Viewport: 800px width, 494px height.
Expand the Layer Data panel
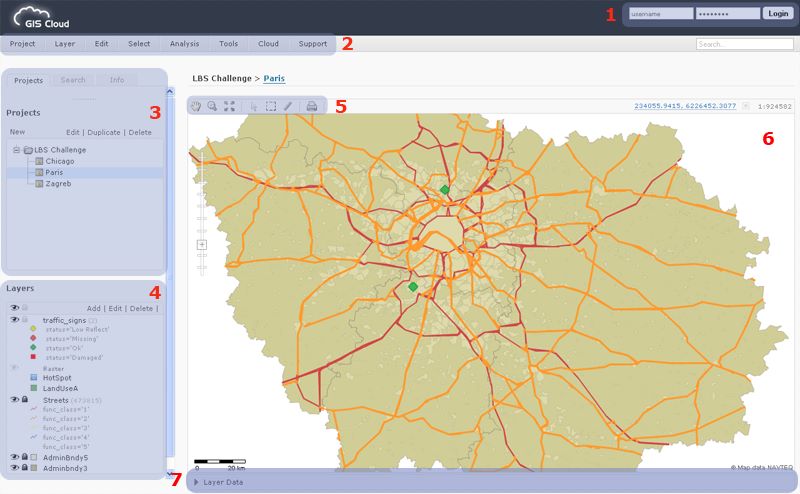[196, 482]
